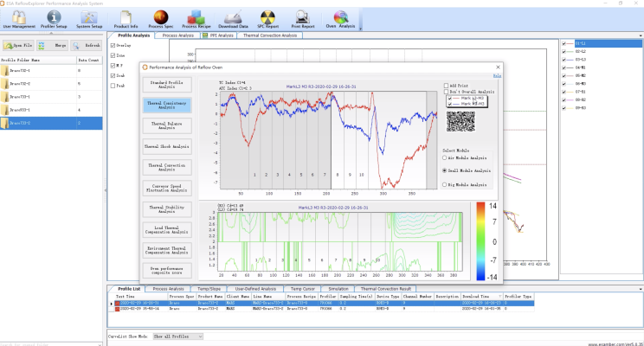Click the Process Spec icon
This screenshot has height=346, width=644.
pyautogui.click(x=161, y=18)
